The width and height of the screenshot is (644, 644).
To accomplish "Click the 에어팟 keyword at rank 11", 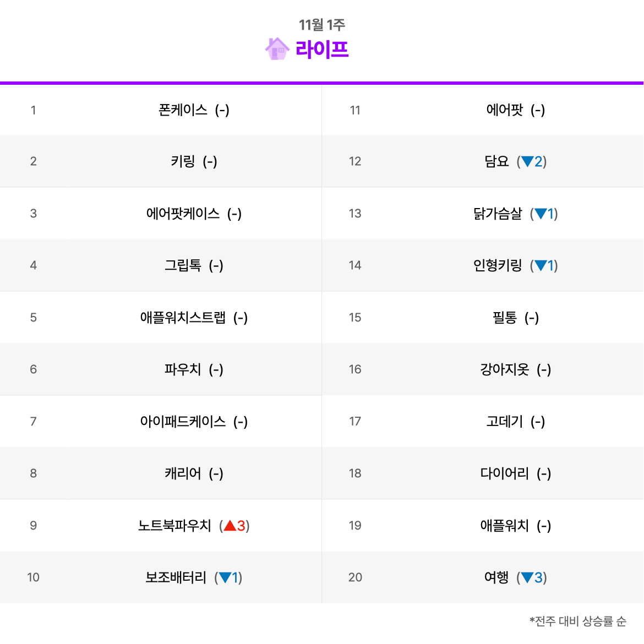I will [x=504, y=110].
